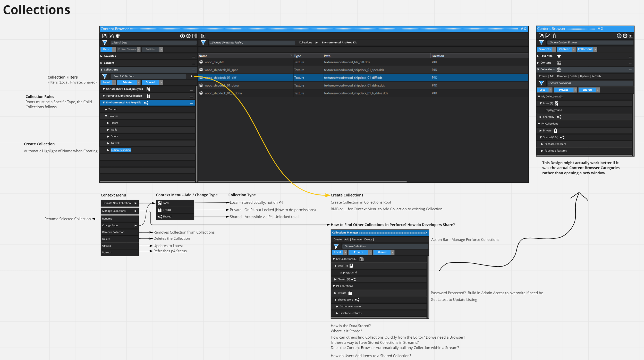The width and height of the screenshot is (644, 360).
Task: Expand the Favorites section in main browser
Action: coord(101,56)
